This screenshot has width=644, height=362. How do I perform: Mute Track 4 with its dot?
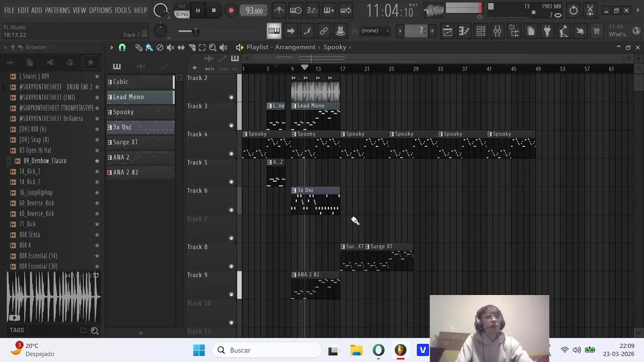[231, 153]
